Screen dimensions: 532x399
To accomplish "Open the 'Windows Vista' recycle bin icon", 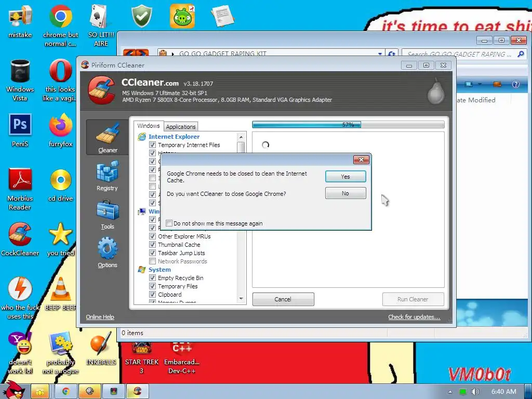I will (x=20, y=81).
